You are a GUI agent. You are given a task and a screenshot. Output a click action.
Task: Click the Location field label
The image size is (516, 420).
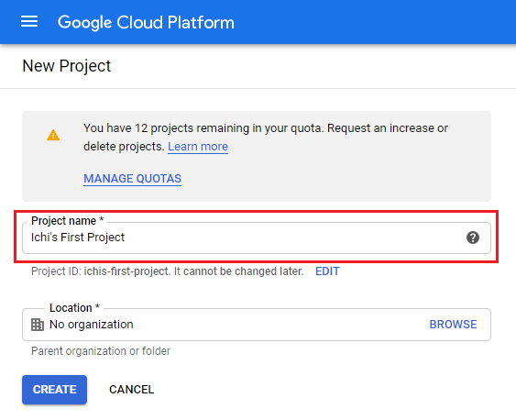pyautogui.click(x=74, y=308)
